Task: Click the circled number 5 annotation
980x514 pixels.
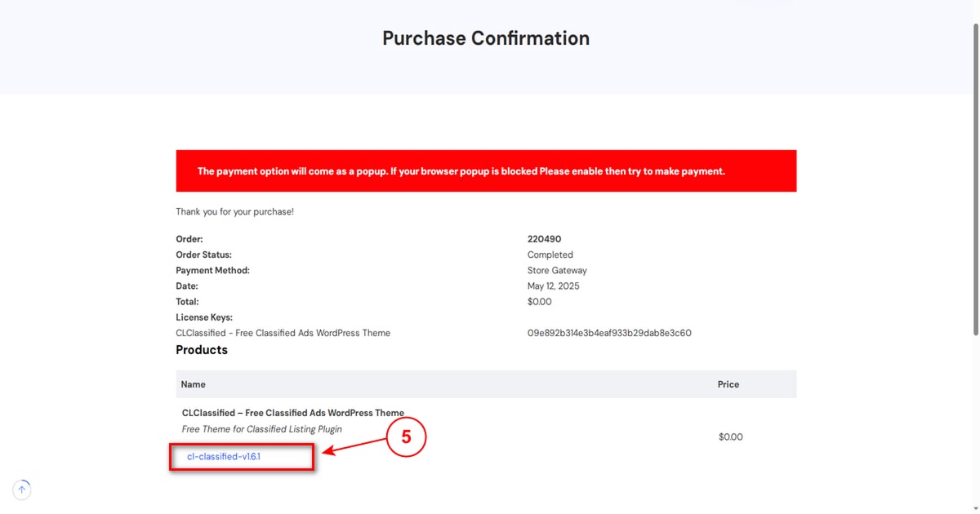Action: (406, 436)
